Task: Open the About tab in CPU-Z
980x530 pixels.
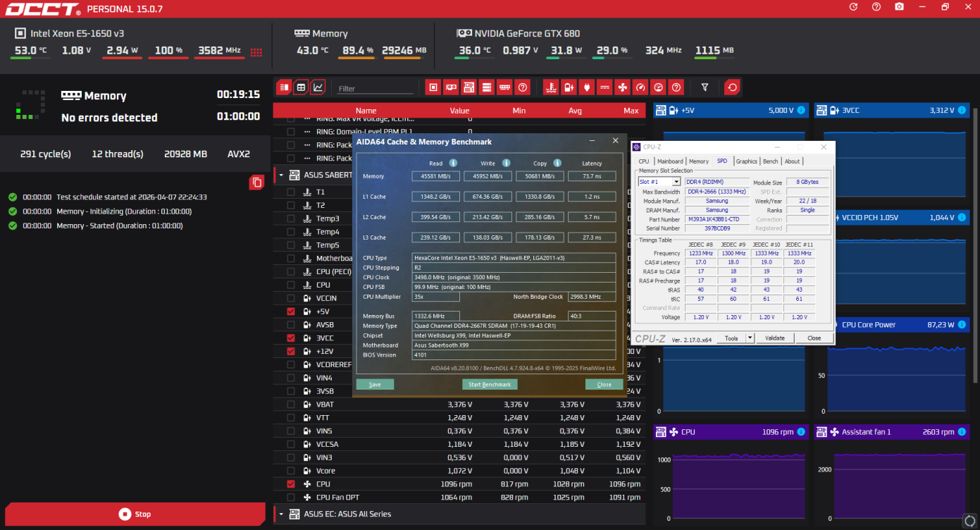Action: [793, 161]
